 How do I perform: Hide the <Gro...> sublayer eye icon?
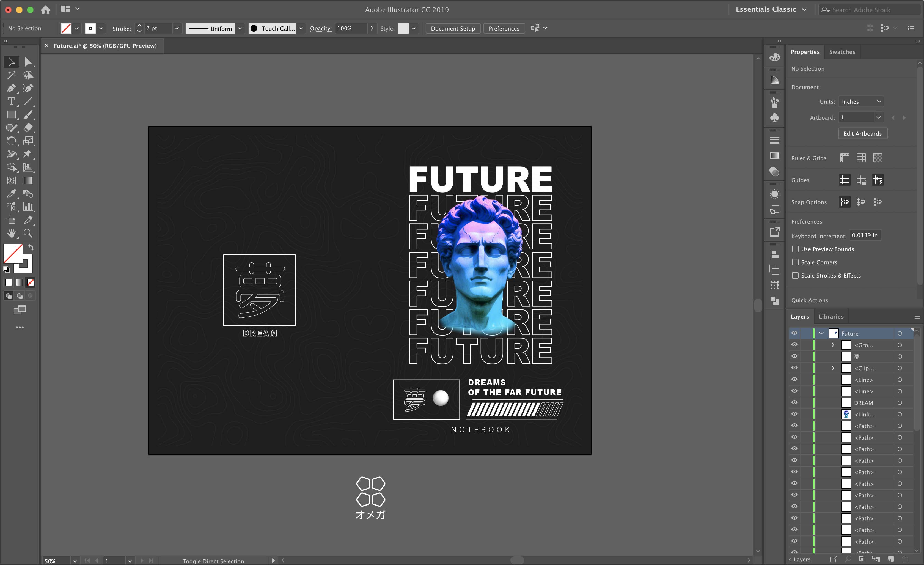coord(794,345)
